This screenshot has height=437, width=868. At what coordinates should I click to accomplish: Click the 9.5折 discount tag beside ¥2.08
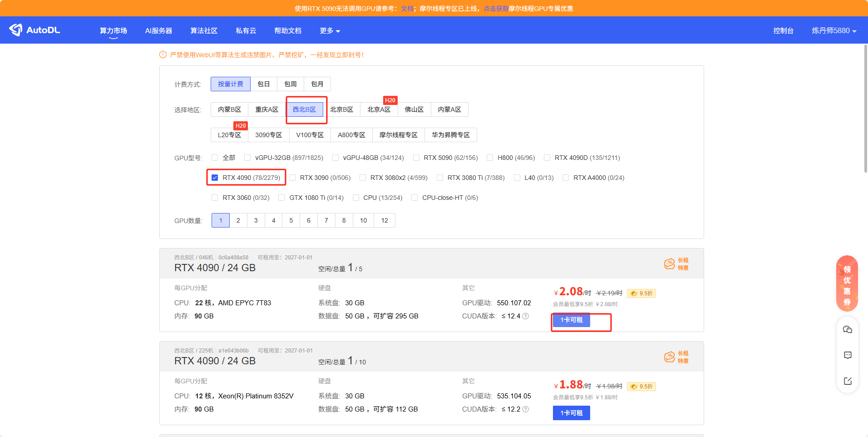(x=641, y=293)
